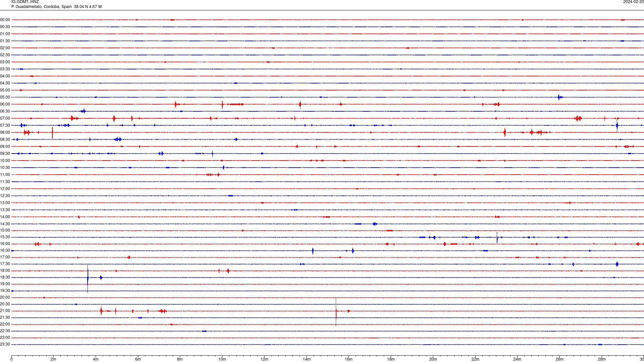Click the tall red spike on 21:00 trace
The image size is (644, 362).
click(x=336, y=311)
